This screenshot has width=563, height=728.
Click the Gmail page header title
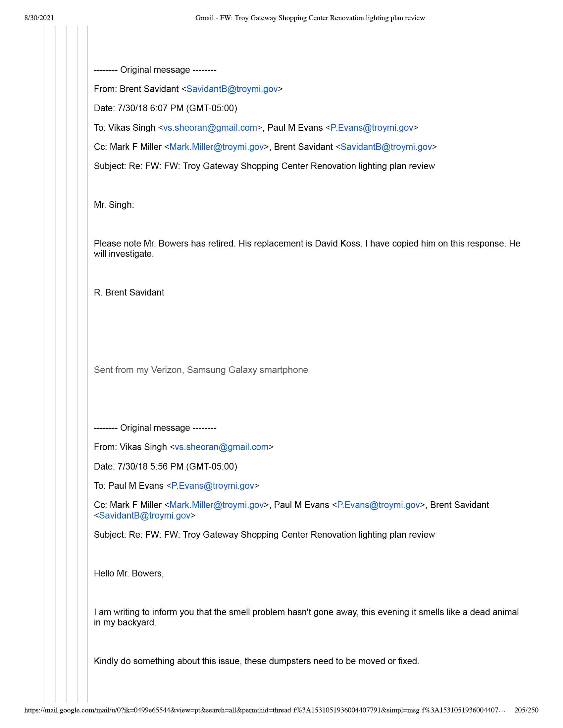click(x=310, y=18)
